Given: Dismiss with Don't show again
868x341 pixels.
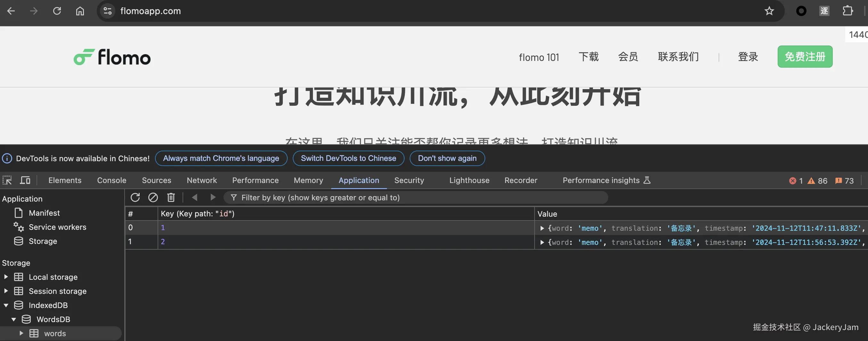Looking at the screenshot, I should 447,158.
